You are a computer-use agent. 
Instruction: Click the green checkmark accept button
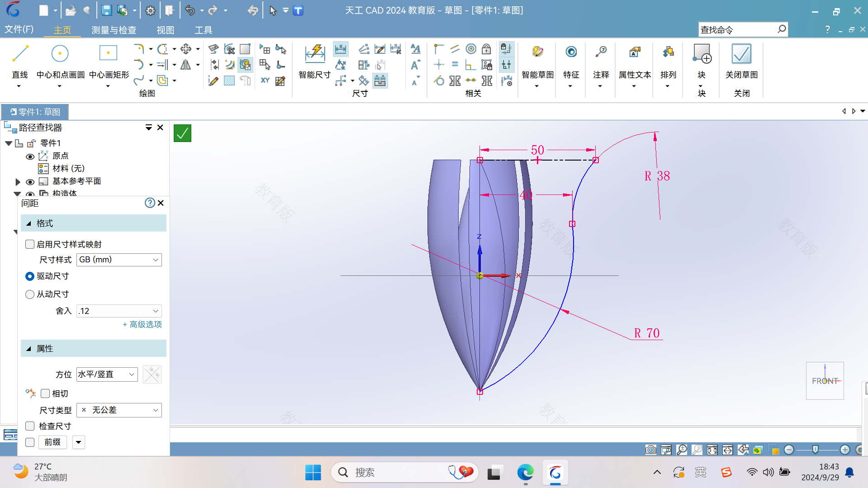[182, 133]
